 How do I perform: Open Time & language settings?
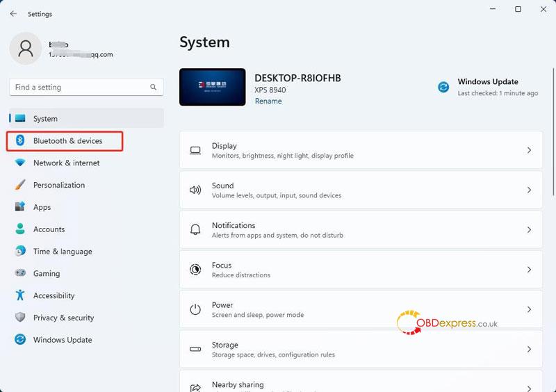click(x=63, y=252)
